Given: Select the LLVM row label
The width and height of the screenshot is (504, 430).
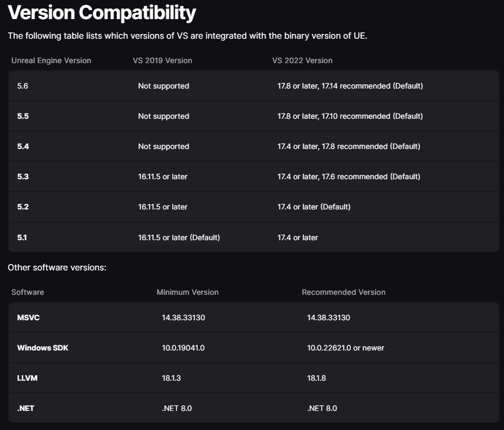Looking at the screenshot, I should [x=28, y=378].
